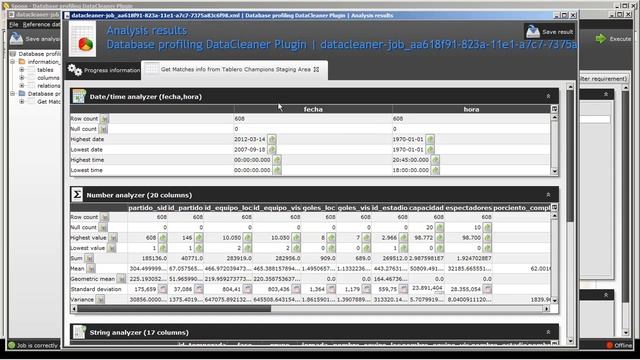Open Number analyzer table column options icon

click(554, 207)
